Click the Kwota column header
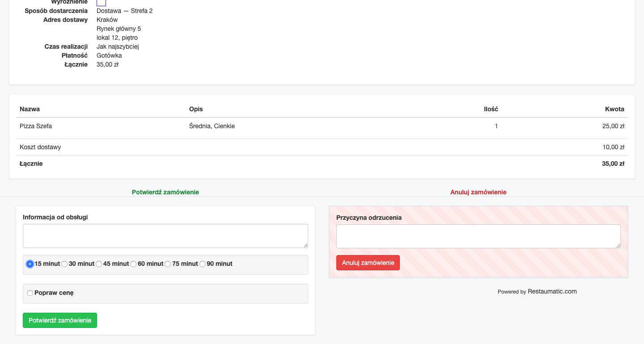This screenshot has width=644, height=344. (614, 109)
